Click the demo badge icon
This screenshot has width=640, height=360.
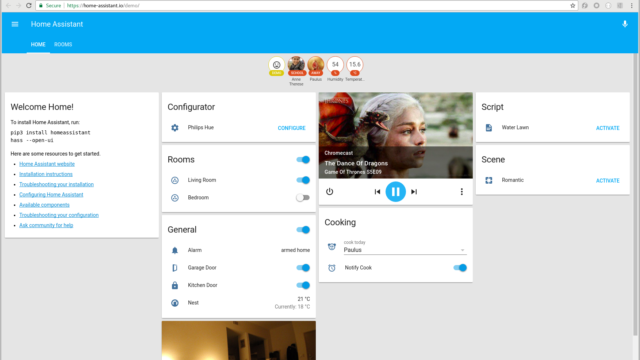[276, 66]
